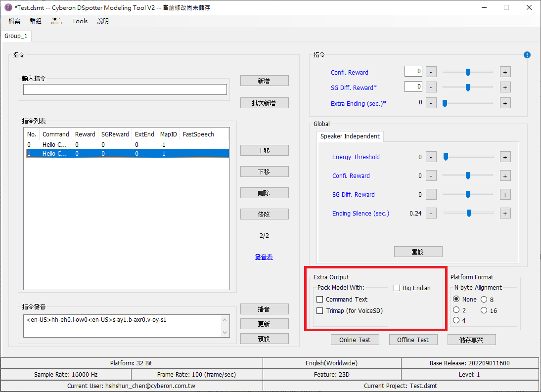Click scroll down arrow in pronunciation box
The image size is (541, 392).
coord(225,333)
